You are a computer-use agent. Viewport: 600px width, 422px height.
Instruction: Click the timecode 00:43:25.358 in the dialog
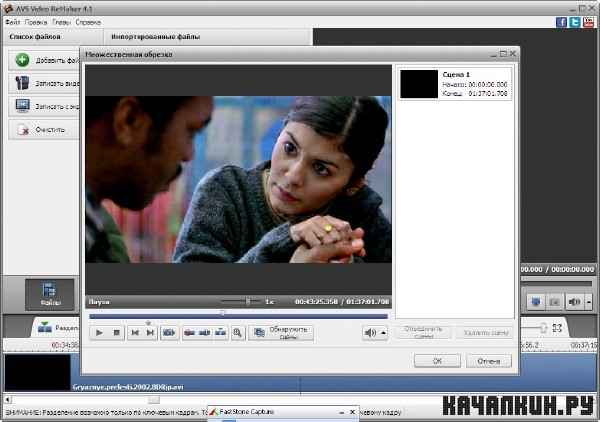[x=316, y=301]
